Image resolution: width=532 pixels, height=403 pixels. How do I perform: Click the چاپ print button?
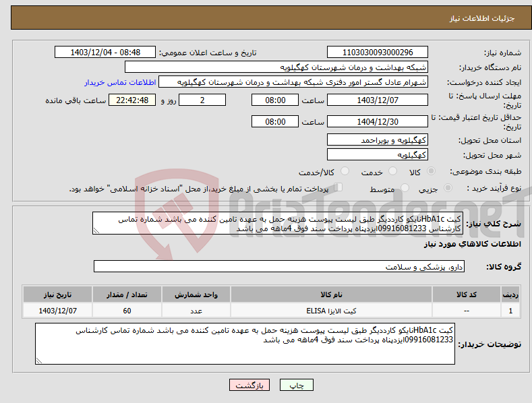point(297,385)
